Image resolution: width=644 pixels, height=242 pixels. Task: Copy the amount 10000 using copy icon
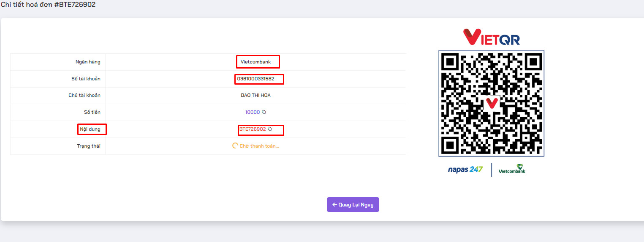tap(264, 112)
